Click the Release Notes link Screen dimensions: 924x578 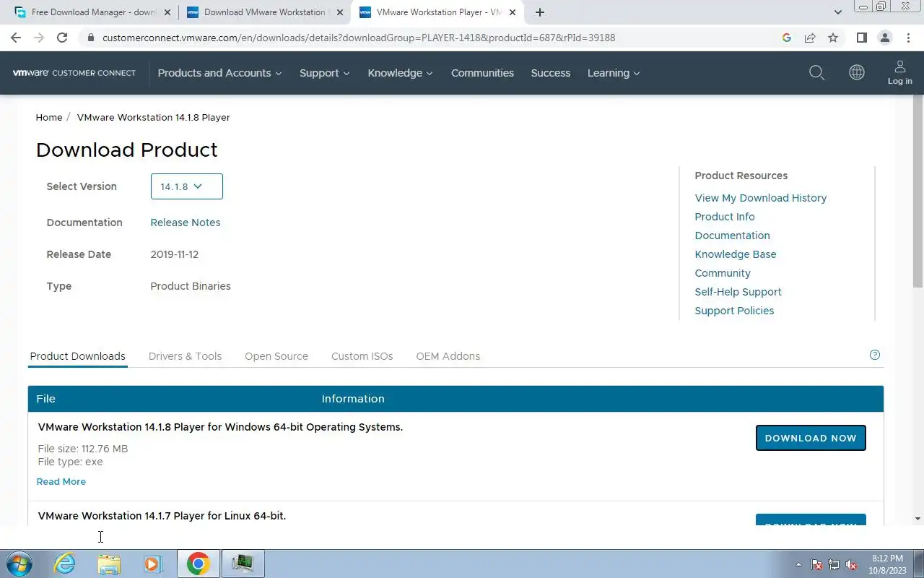[186, 223]
